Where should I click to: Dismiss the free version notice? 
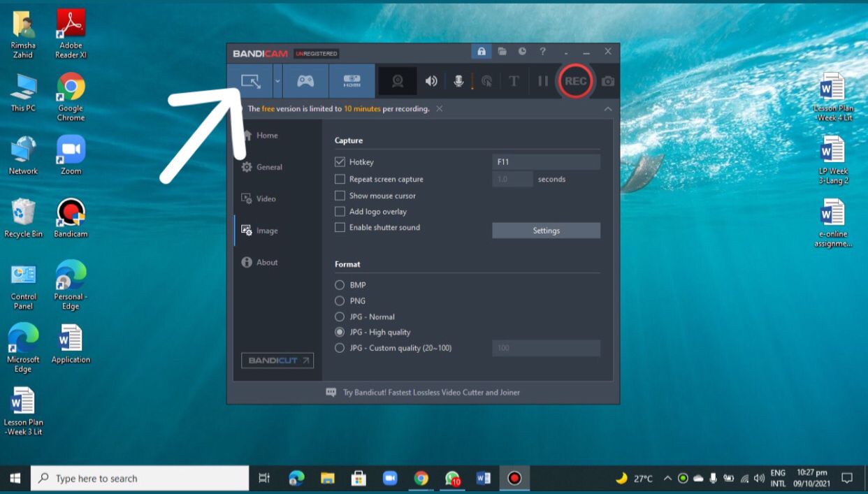point(439,109)
